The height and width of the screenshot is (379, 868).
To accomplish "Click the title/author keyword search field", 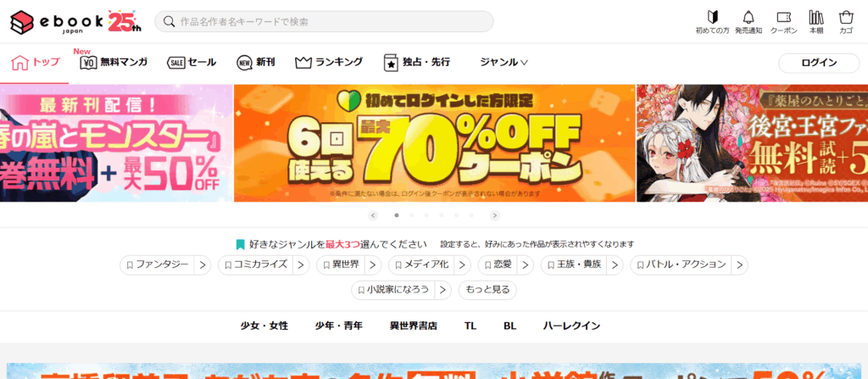I will click(324, 21).
